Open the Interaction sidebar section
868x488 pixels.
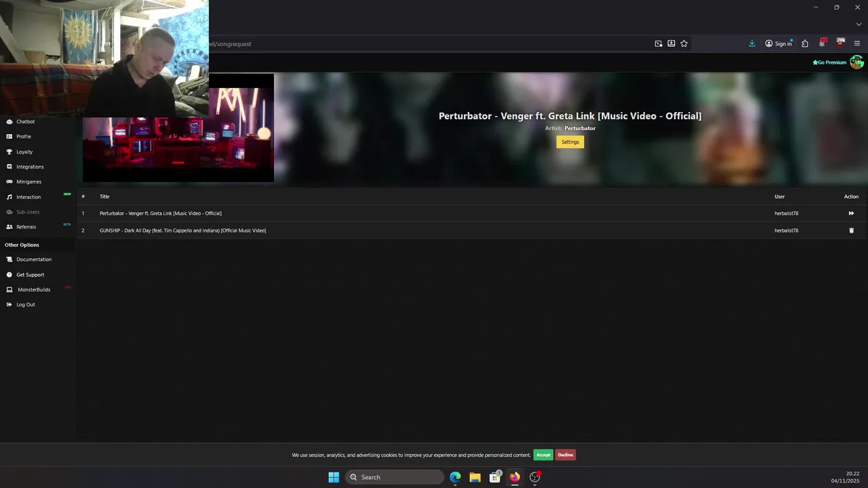pos(28,197)
